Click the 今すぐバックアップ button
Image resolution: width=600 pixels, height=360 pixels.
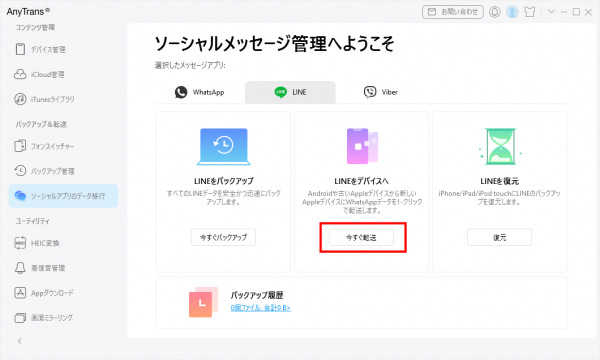coord(223,238)
